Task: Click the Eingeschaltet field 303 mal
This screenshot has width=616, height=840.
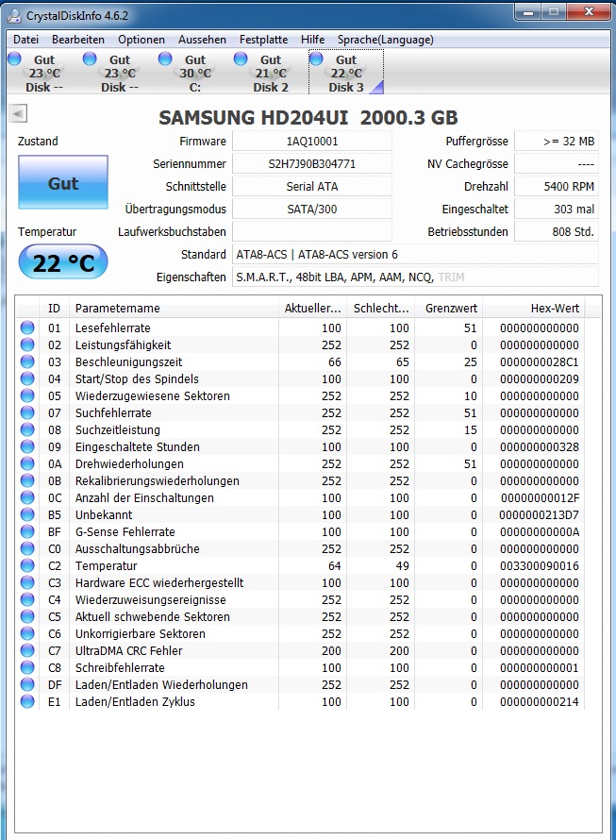Action: coord(557,209)
